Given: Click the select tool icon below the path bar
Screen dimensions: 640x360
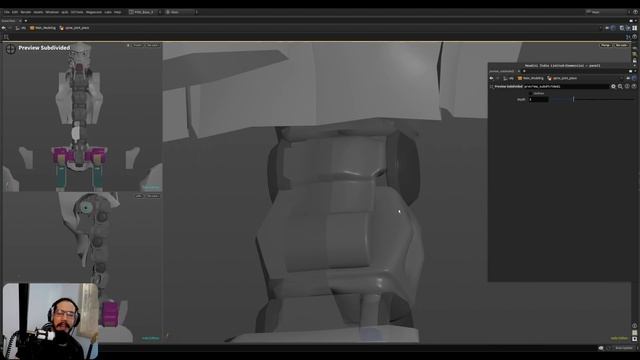Looking at the screenshot, I should click(x=6, y=37).
